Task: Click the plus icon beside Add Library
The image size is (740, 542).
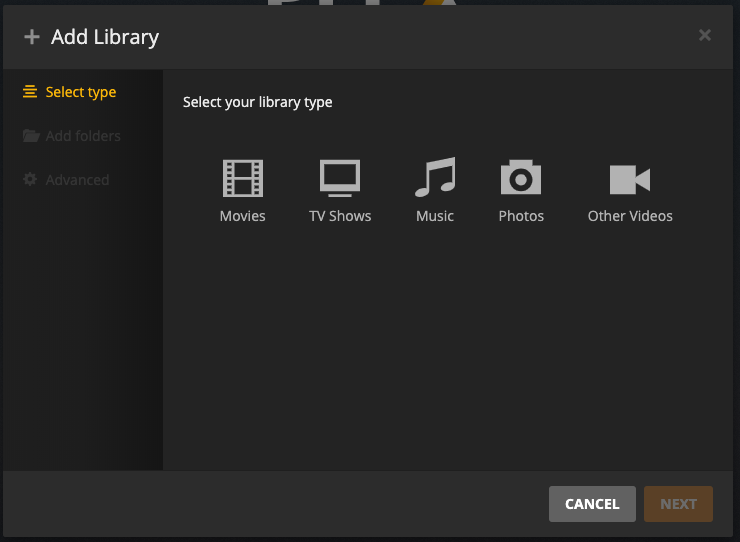Action: coord(32,37)
